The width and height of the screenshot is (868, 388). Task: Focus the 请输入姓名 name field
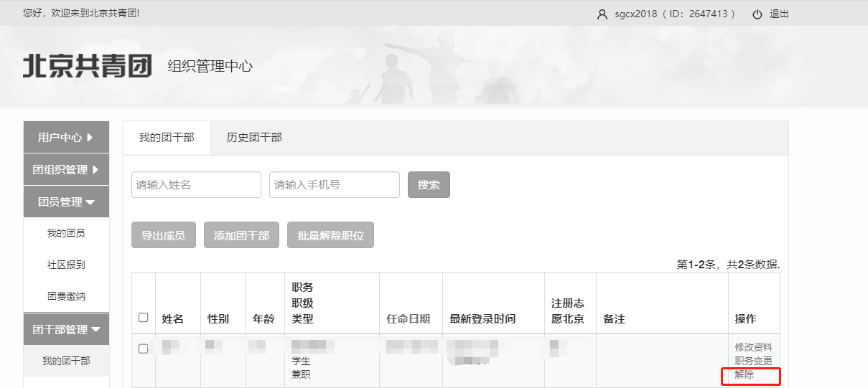click(196, 184)
